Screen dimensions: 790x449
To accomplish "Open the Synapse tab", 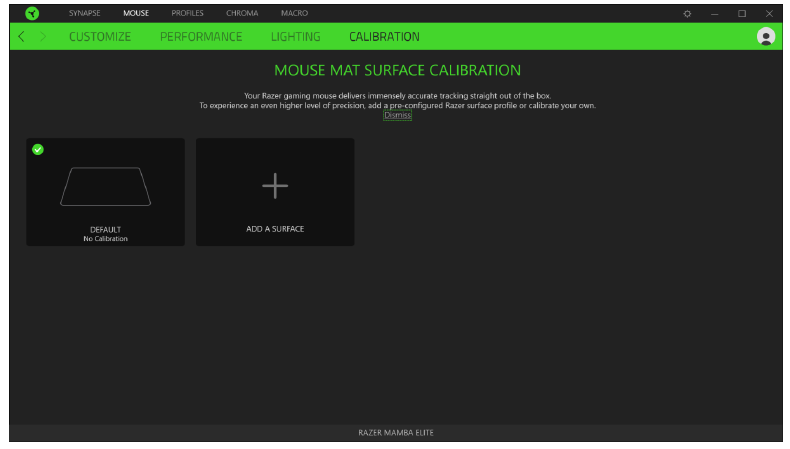I will (85, 13).
